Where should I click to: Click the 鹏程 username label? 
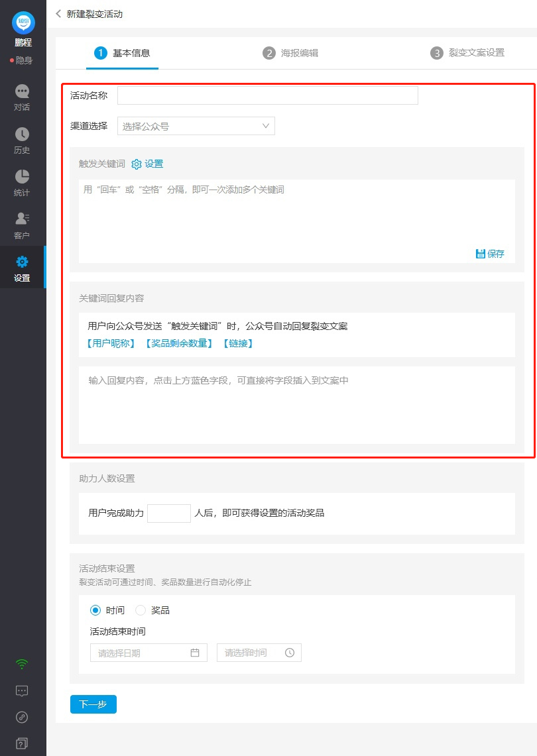(x=23, y=42)
